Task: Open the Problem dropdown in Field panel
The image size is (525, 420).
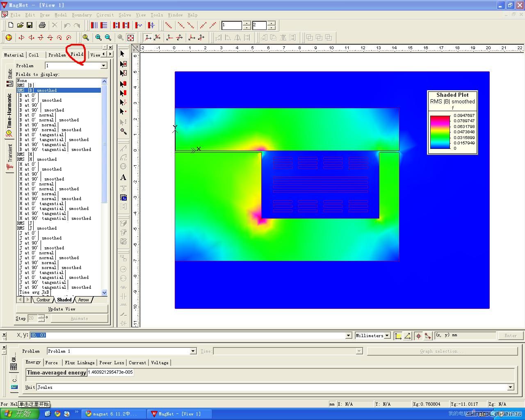Action: [x=103, y=66]
